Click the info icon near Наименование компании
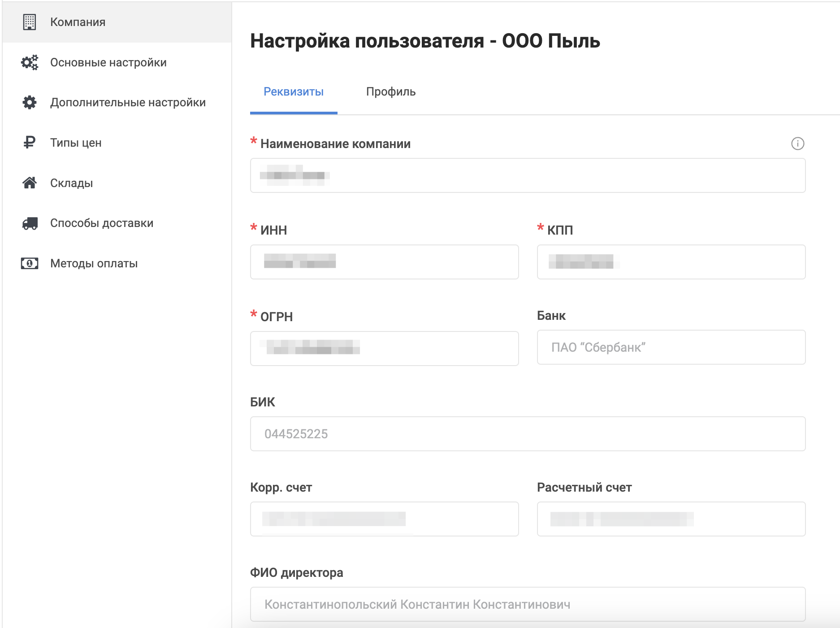840x628 pixels. coord(797,144)
